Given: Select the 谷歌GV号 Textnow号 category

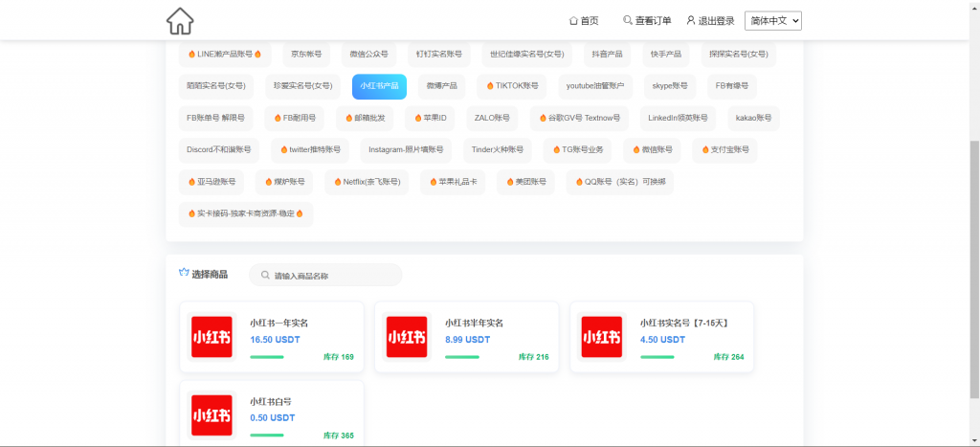Looking at the screenshot, I should point(579,118).
